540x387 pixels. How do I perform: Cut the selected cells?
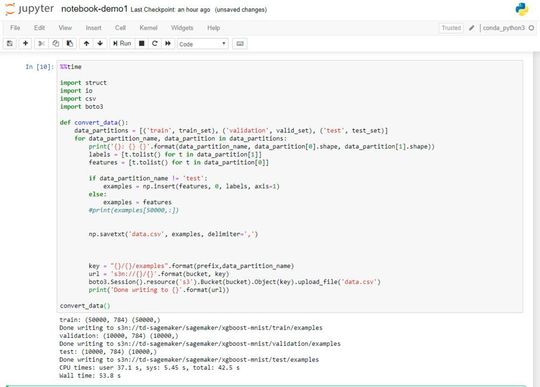[x=41, y=43]
